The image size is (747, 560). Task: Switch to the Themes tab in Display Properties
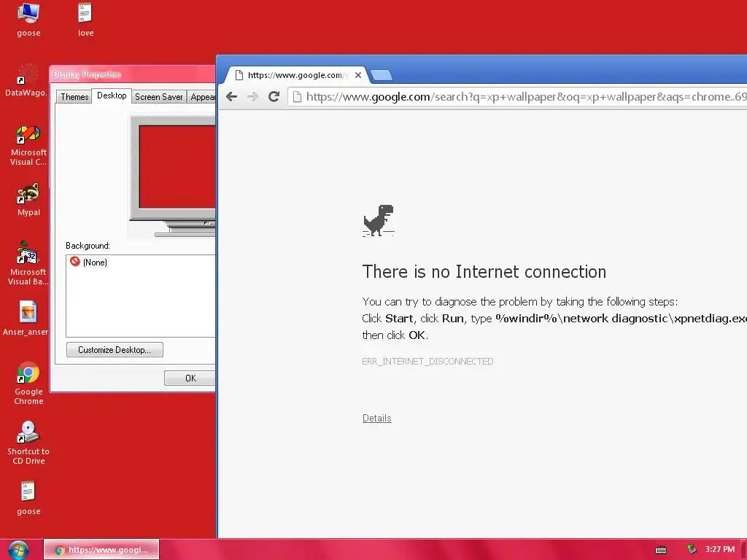74,97
